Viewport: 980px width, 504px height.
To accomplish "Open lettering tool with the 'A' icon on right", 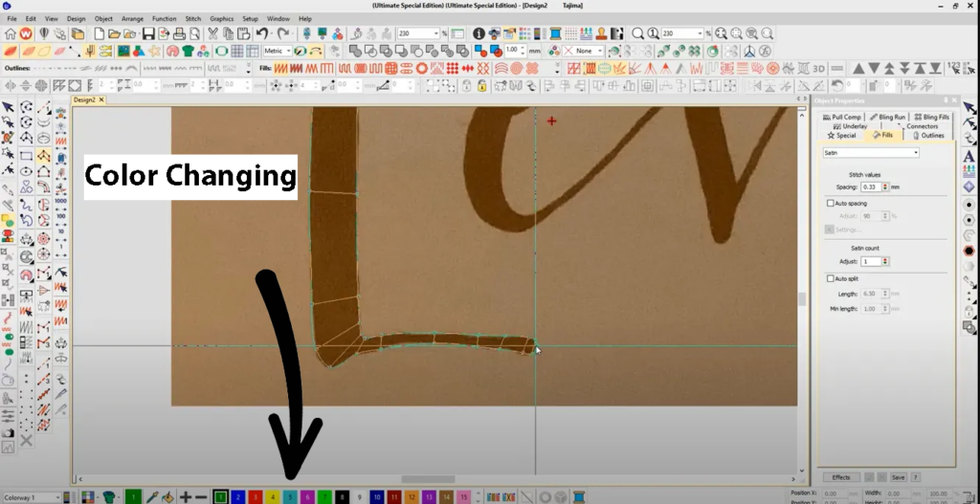I will (x=969, y=156).
